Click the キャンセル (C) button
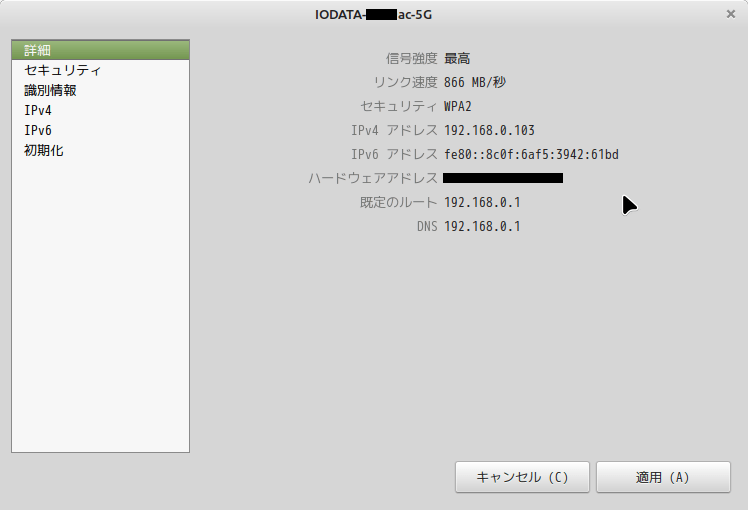748x510 pixels. 522,477
